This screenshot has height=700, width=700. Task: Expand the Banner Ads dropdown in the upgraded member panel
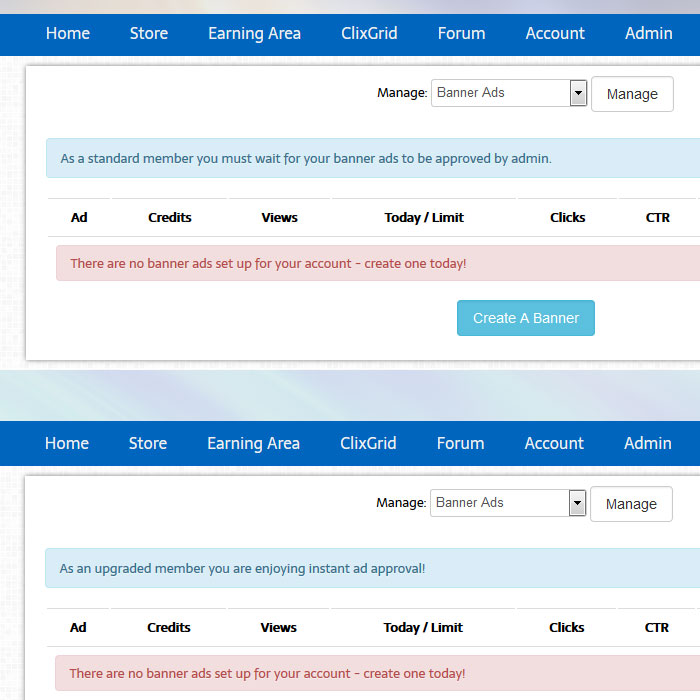tap(508, 503)
